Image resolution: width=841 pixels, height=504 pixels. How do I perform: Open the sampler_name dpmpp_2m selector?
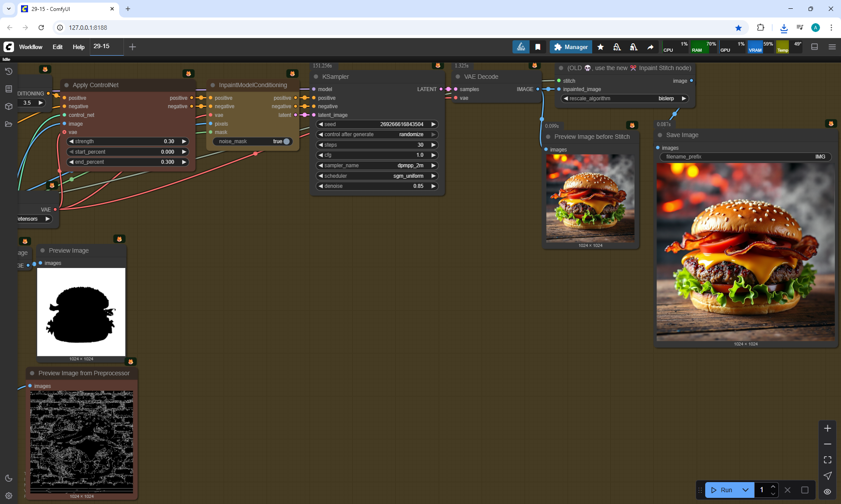click(377, 166)
